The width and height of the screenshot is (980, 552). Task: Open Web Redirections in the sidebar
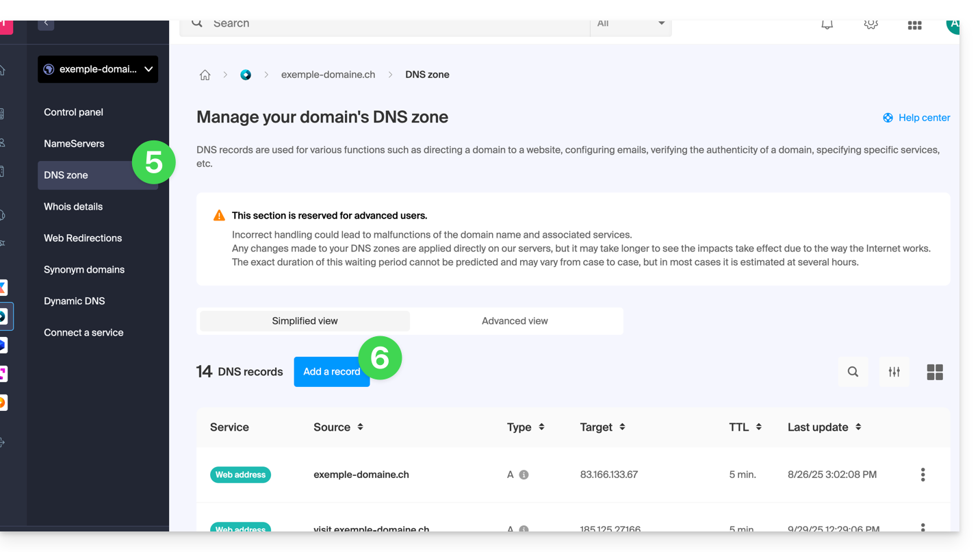tap(83, 238)
